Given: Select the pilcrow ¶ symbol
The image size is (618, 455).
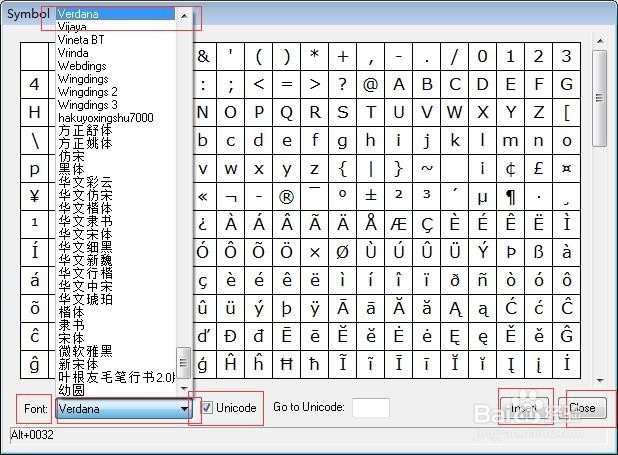Looking at the screenshot, I should [511, 196].
